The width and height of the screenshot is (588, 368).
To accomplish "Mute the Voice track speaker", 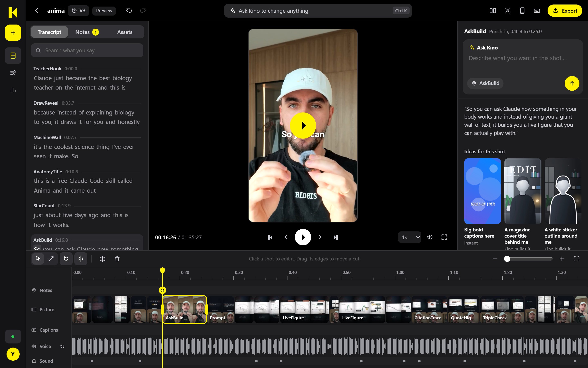I will (62, 346).
